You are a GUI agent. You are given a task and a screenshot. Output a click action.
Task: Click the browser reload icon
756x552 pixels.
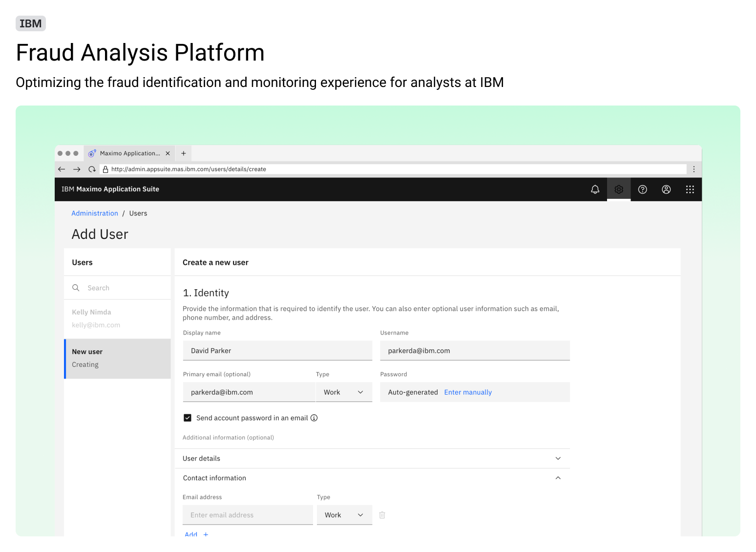point(92,169)
